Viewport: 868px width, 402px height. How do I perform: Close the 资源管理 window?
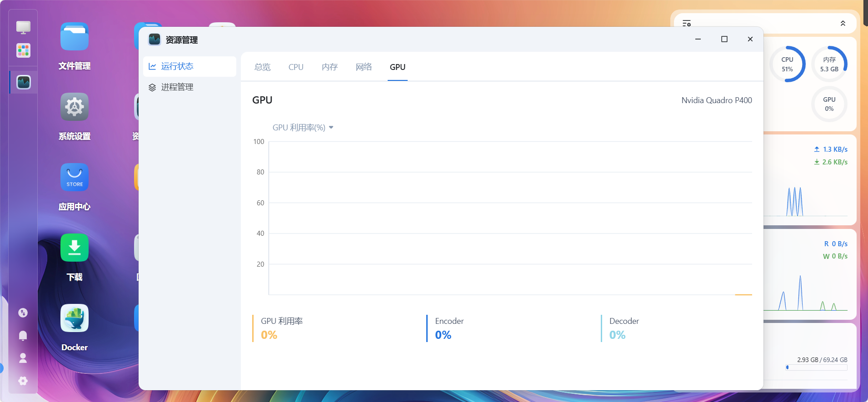pyautogui.click(x=750, y=39)
